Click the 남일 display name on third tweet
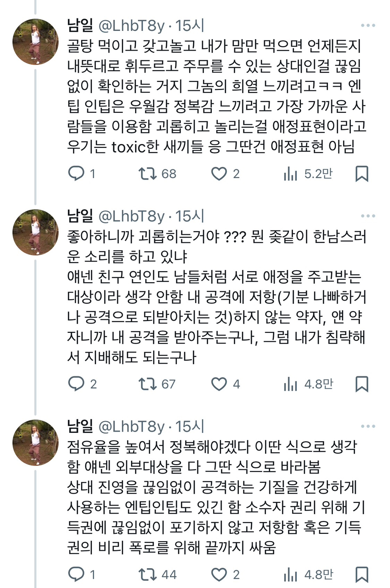The width and height of the screenshot is (390, 588). (80, 426)
